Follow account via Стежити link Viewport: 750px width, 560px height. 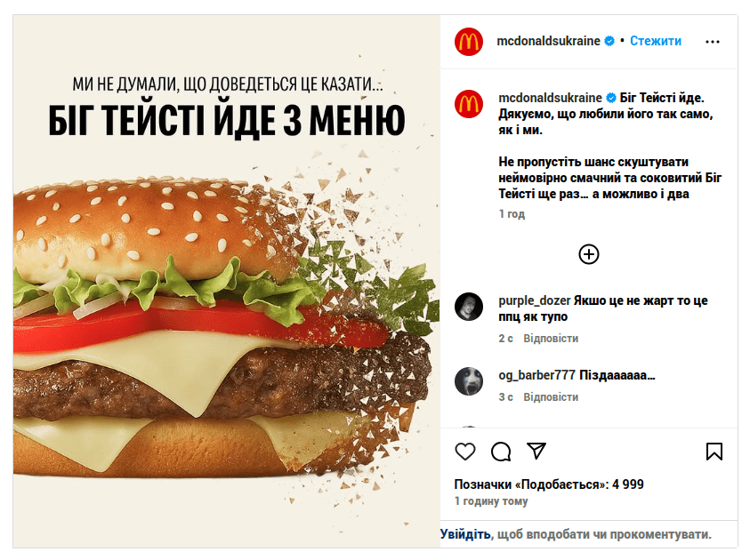[x=656, y=41]
